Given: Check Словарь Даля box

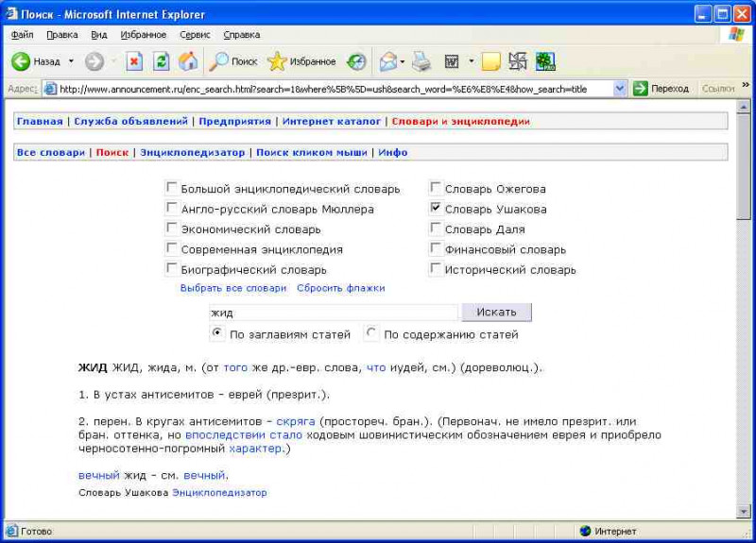Looking at the screenshot, I should [x=436, y=228].
